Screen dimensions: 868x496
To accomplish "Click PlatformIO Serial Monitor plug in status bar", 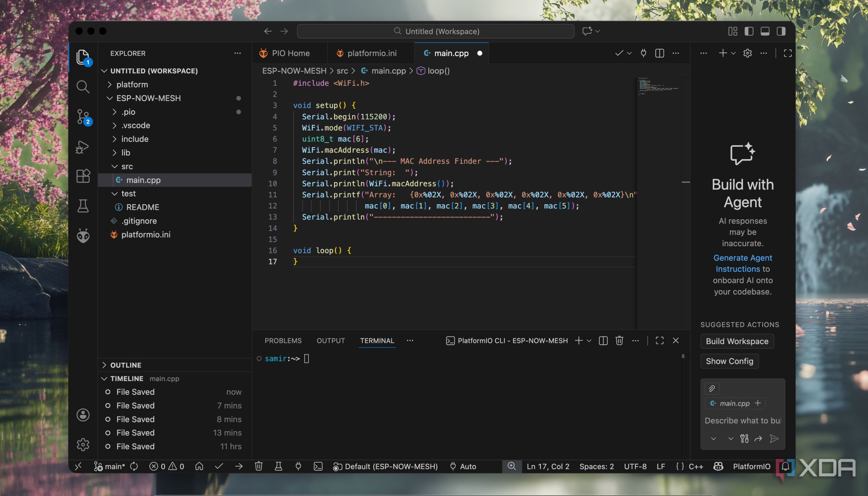I will click(x=298, y=466).
